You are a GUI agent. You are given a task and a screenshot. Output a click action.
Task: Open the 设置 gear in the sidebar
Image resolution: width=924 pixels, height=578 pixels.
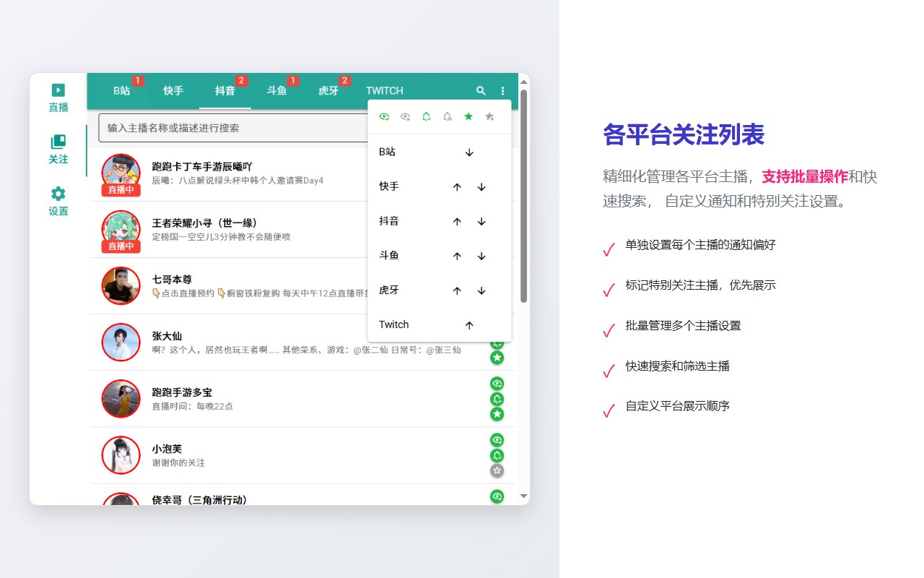[x=58, y=202]
